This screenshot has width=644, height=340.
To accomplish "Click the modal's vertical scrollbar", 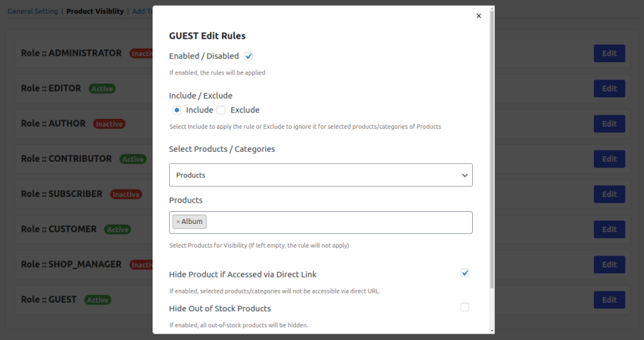I will pyautogui.click(x=491, y=143).
